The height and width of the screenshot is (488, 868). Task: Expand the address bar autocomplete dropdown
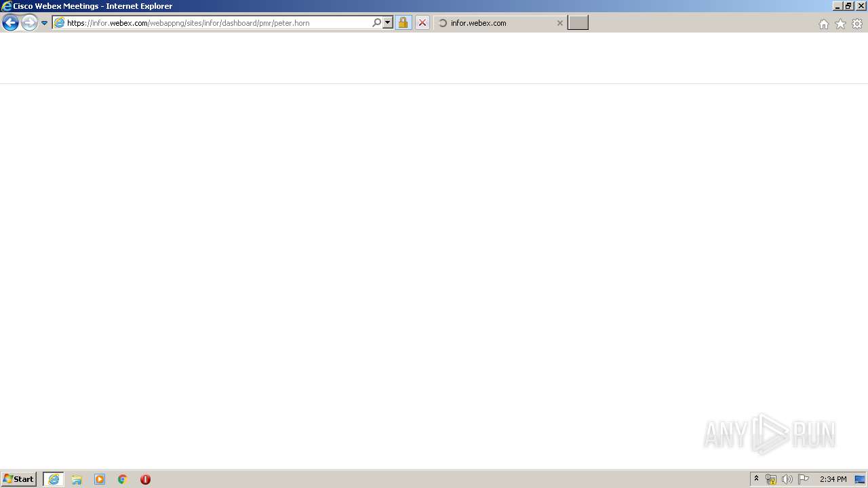point(388,22)
